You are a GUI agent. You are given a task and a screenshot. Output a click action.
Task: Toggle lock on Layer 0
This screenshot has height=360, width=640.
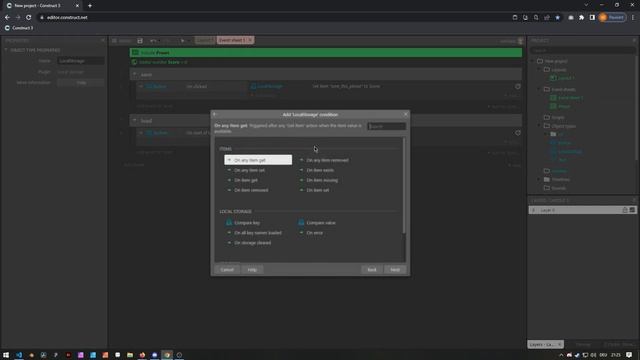[624, 210]
